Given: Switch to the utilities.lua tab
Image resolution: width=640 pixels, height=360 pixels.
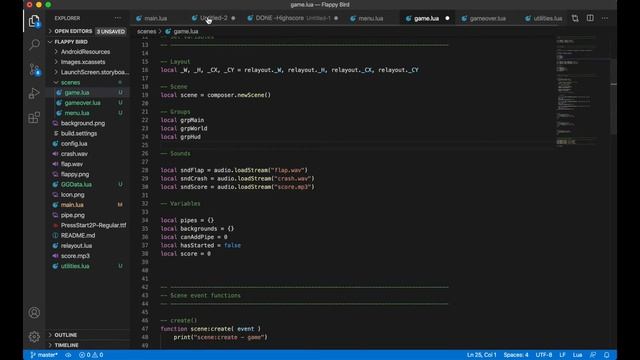Looking at the screenshot, I should 547,18.
